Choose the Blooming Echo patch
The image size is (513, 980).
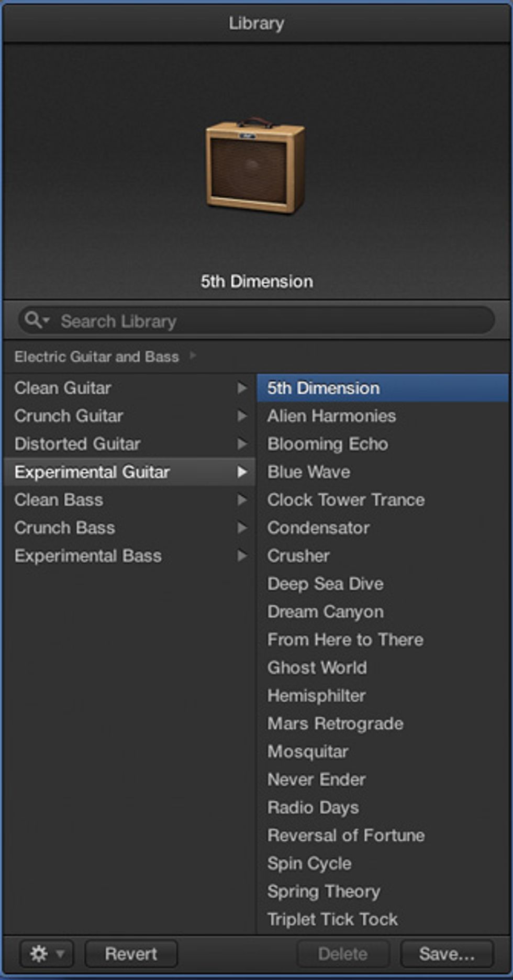click(328, 444)
